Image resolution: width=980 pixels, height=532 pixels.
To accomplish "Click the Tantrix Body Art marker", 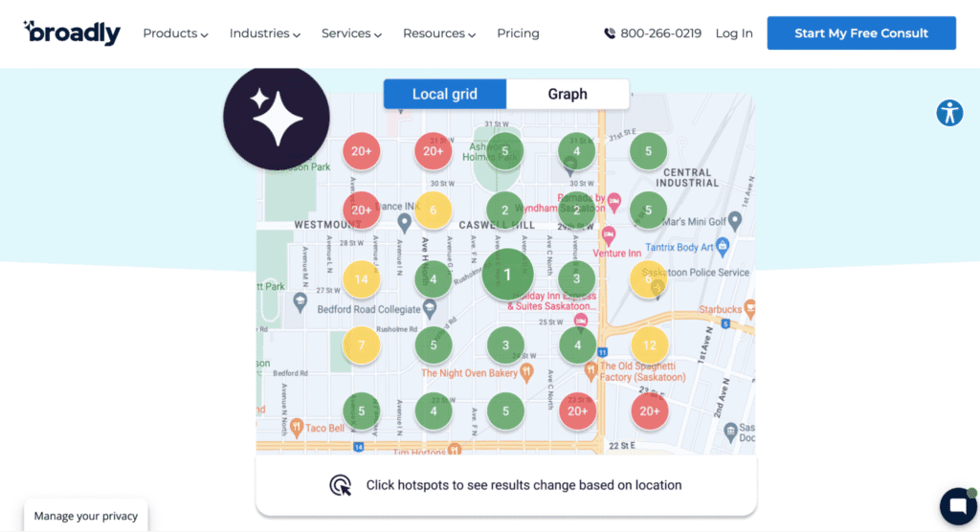I will [723, 246].
